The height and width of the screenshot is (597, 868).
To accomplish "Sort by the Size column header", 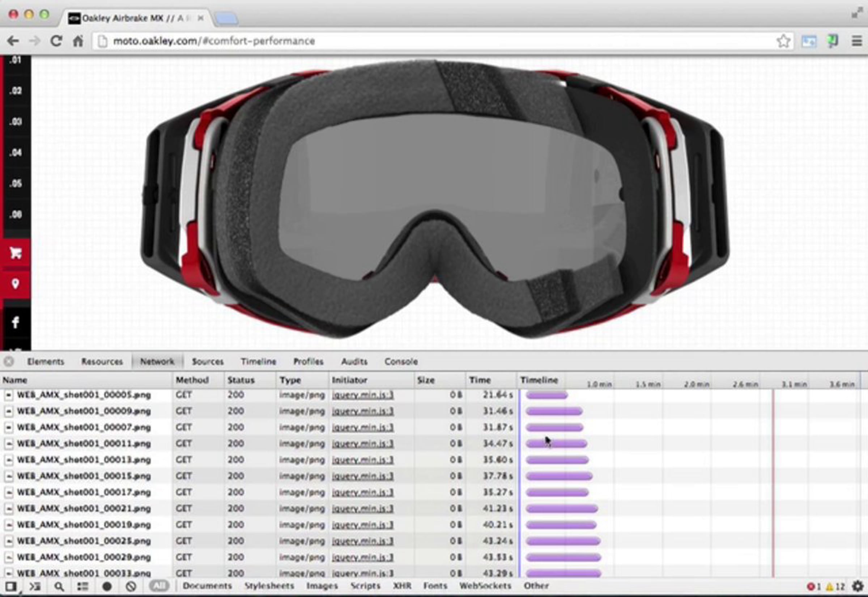I will (x=440, y=380).
